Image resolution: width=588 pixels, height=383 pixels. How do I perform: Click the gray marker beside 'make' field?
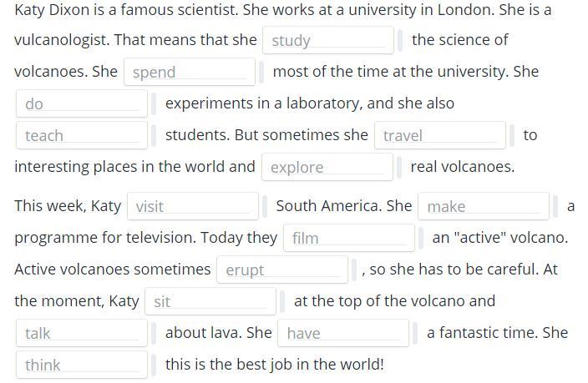coord(555,206)
